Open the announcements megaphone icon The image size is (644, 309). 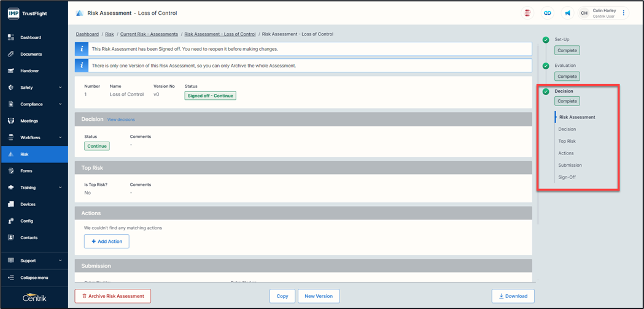(x=567, y=13)
